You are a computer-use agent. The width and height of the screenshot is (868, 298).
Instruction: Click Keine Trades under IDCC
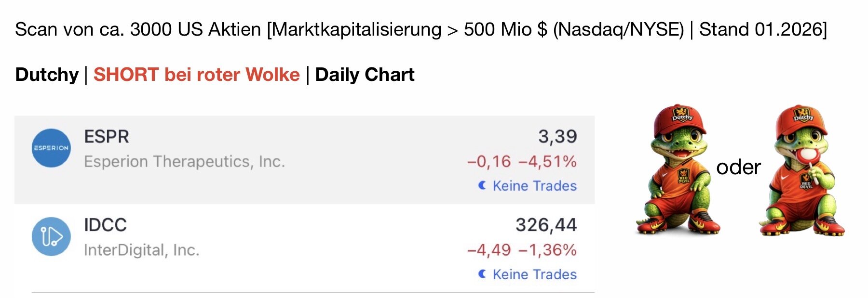534,274
